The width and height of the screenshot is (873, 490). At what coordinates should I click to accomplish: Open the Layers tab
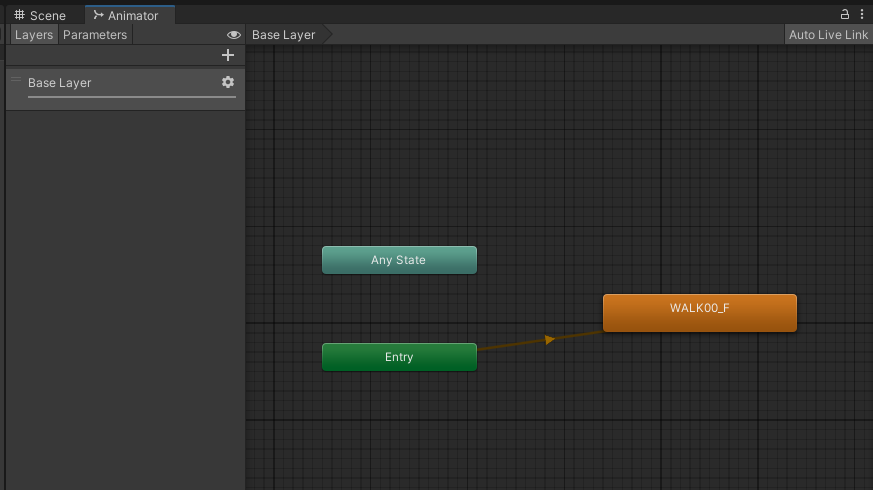coord(34,35)
